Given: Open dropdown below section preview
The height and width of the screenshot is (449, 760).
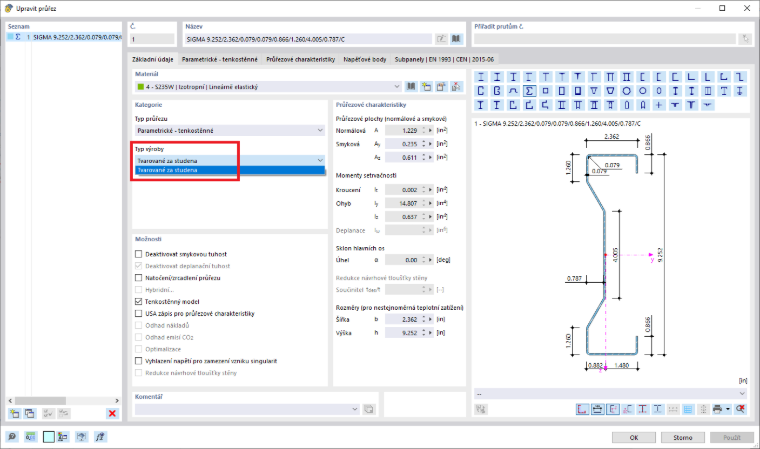Looking at the screenshot, I should (611, 394).
